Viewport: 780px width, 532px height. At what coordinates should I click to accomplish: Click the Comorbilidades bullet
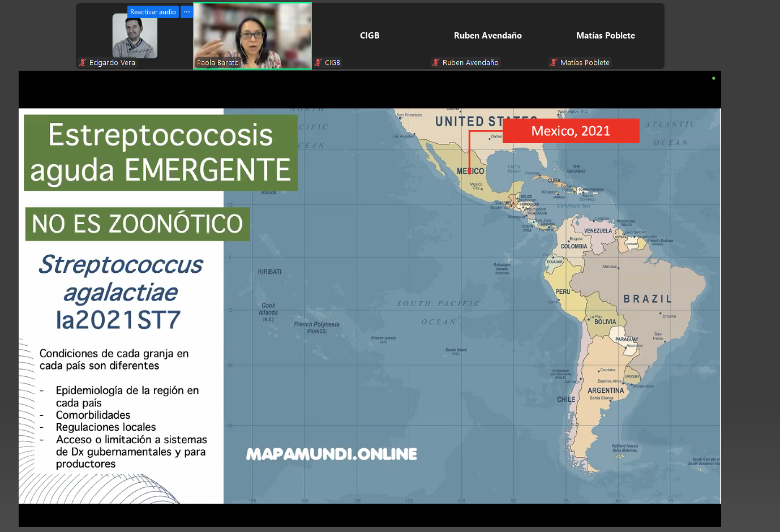click(x=93, y=415)
